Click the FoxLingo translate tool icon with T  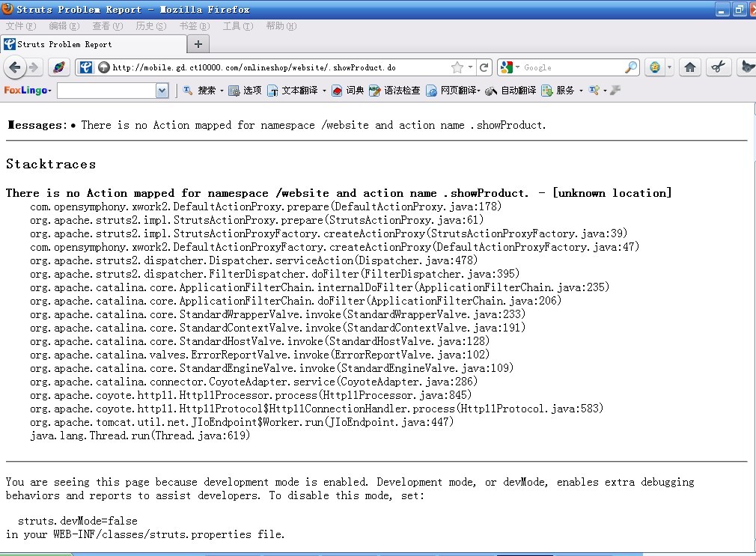[x=594, y=91]
